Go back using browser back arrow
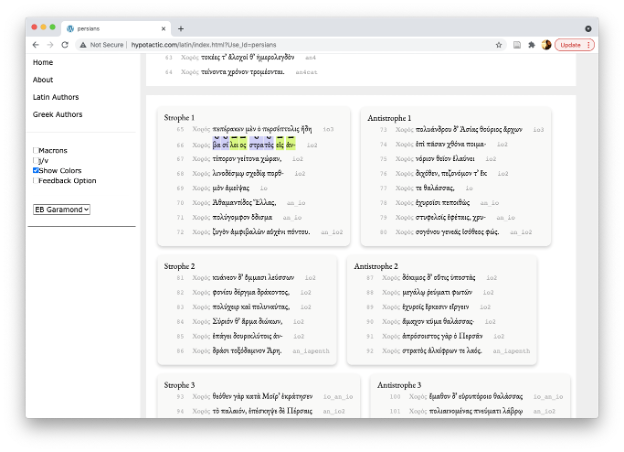 click(x=36, y=45)
